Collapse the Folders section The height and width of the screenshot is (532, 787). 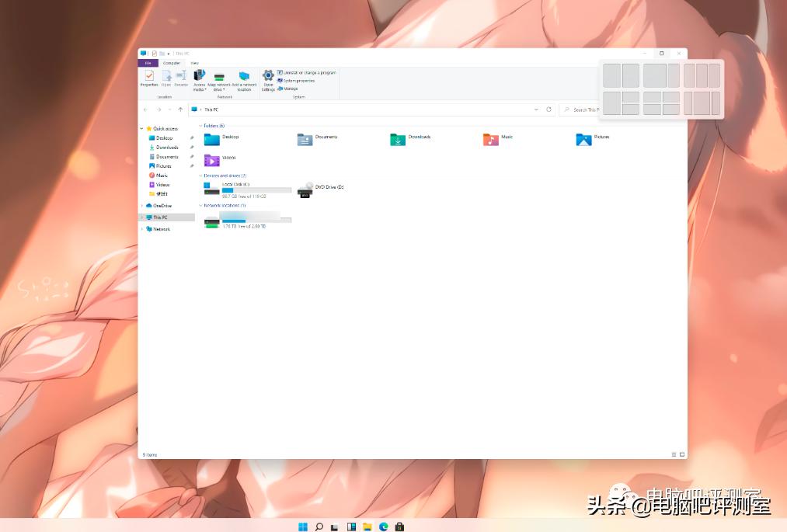200,126
